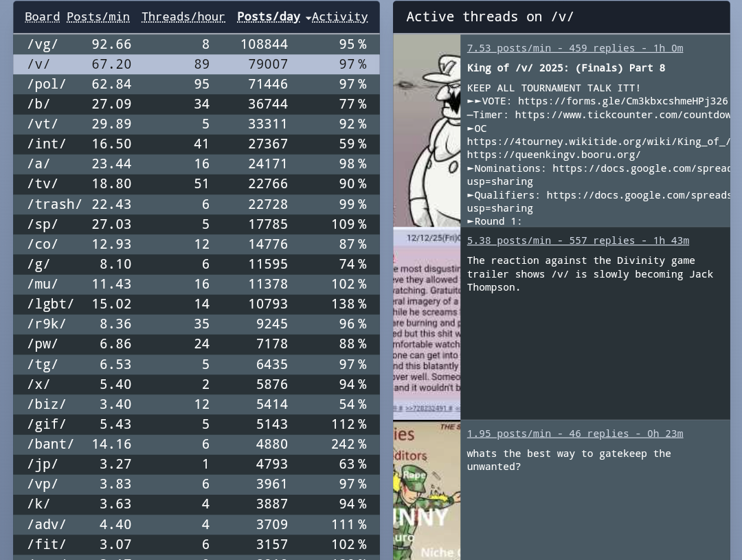Click the 'gatekeep the unwanted' post text
This screenshot has width=742, height=560.
point(569,460)
